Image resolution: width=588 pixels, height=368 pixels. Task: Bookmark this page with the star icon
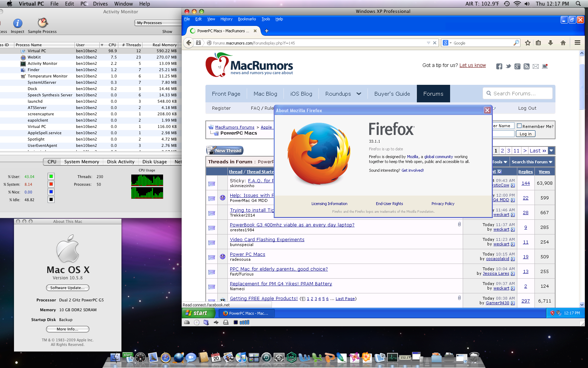tap(528, 43)
